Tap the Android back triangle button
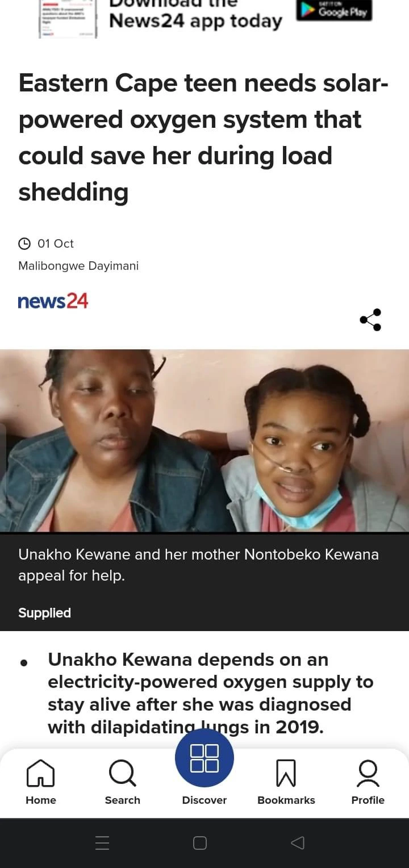Screen dimensions: 409x868 [x=298, y=843]
